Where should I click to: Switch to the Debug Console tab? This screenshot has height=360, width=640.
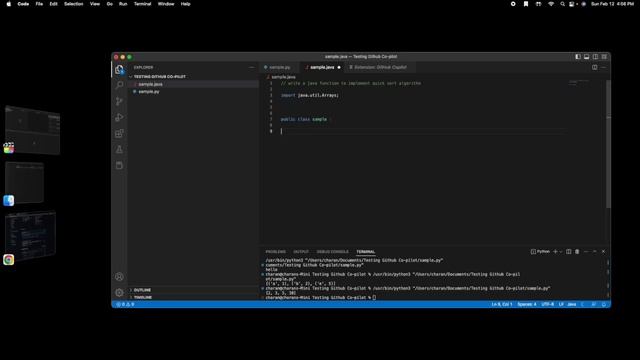332,252
